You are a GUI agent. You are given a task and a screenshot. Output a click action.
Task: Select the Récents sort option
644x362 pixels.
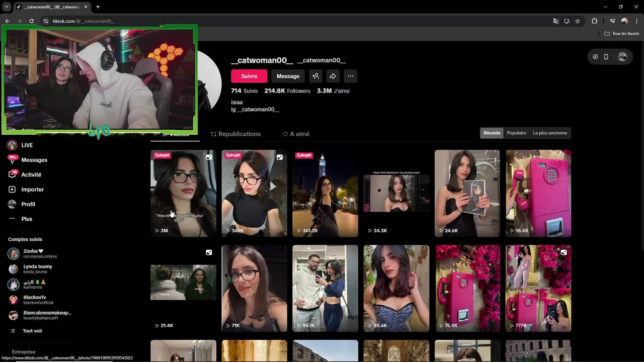[x=492, y=133]
